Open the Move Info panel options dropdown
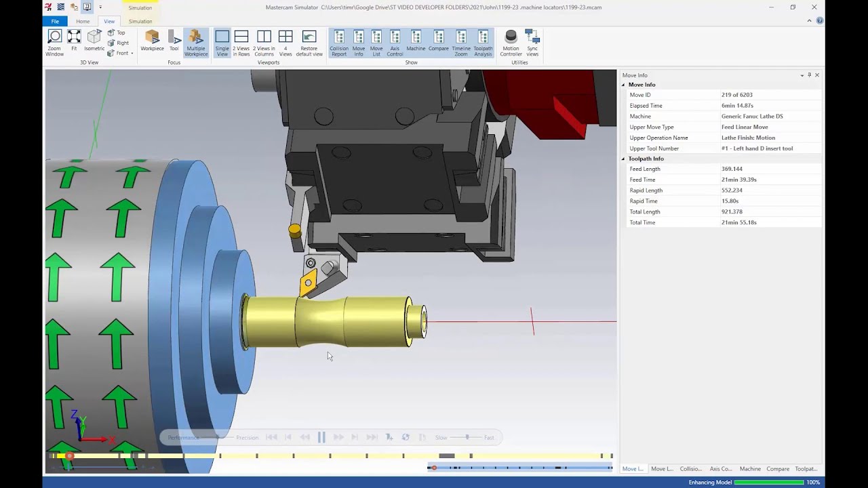This screenshot has height=488, width=868. [802, 75]
